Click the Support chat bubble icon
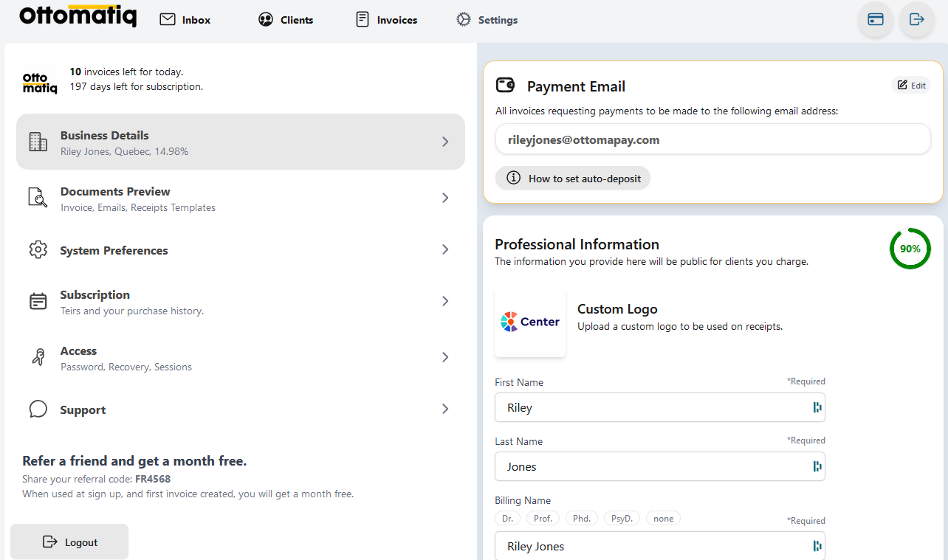The height and width of the screenshot is (560, 948). (38, 409)
